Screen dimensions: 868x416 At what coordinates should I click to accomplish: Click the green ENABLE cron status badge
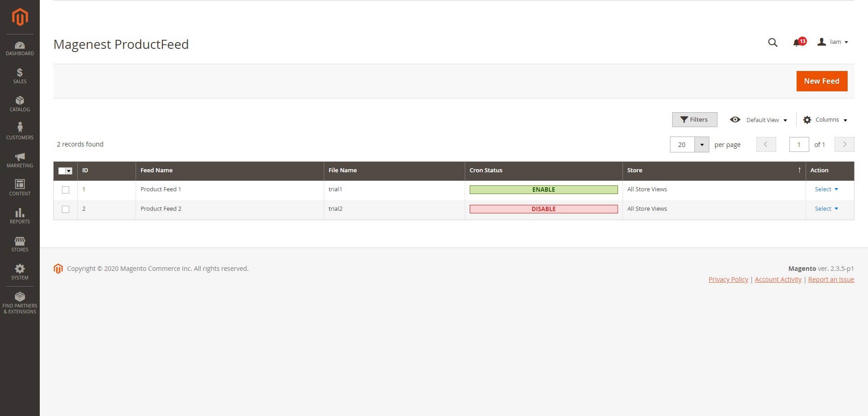[x=543, y=189]
